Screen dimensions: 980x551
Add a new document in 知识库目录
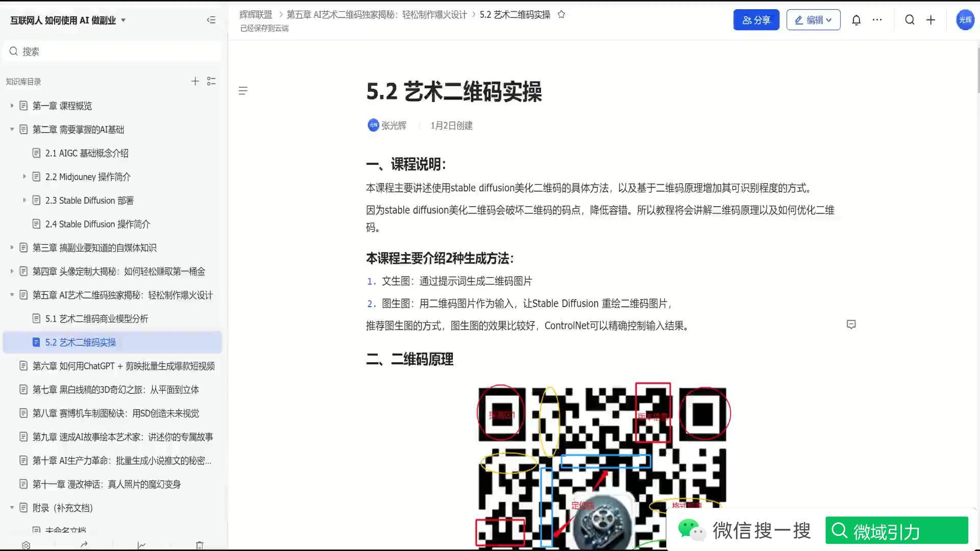coord(195,81)
